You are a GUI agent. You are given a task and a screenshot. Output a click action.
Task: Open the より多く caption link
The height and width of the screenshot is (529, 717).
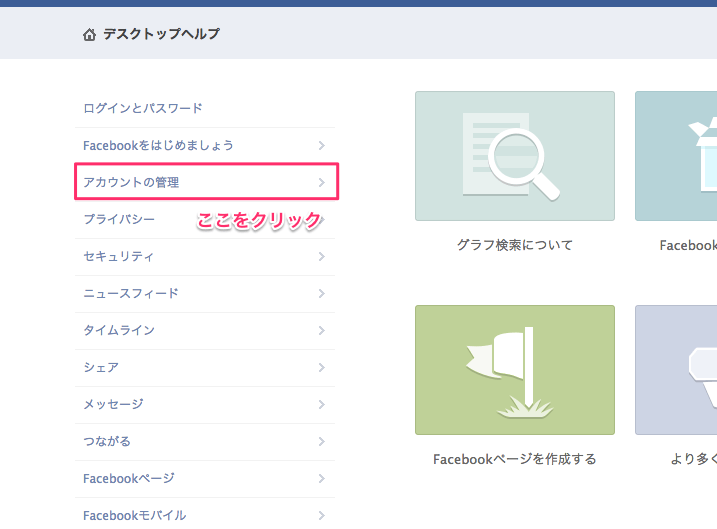coord(694,459)
